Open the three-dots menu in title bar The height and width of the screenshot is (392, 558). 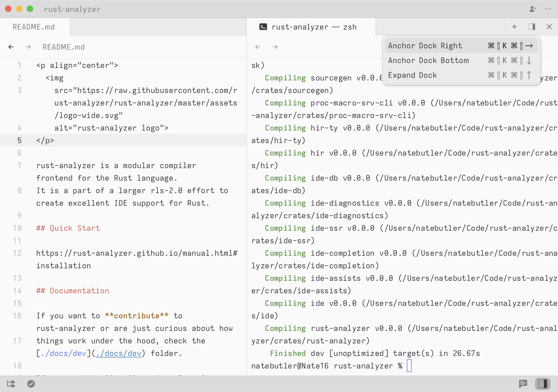pyautogui.click(x=548, y=9)
